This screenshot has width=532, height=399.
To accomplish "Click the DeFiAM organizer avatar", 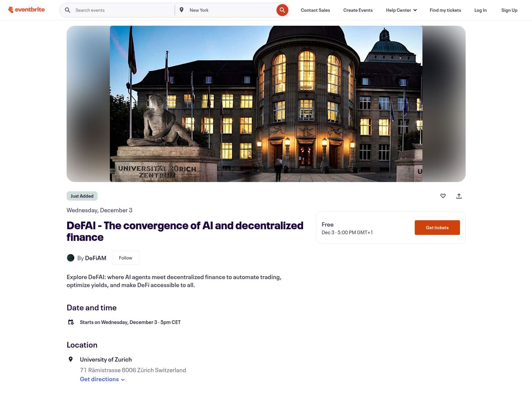I will coord(71,257).
